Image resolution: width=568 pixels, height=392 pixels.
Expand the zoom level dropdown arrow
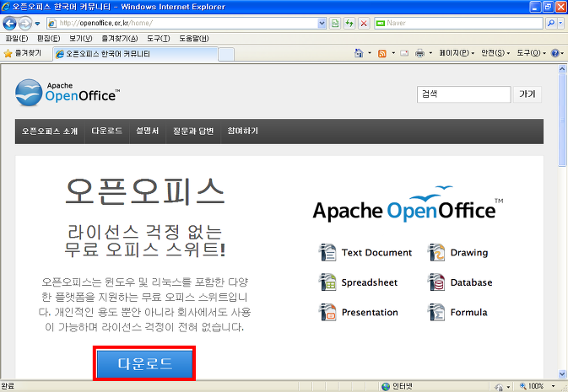(x=553, y=386)
